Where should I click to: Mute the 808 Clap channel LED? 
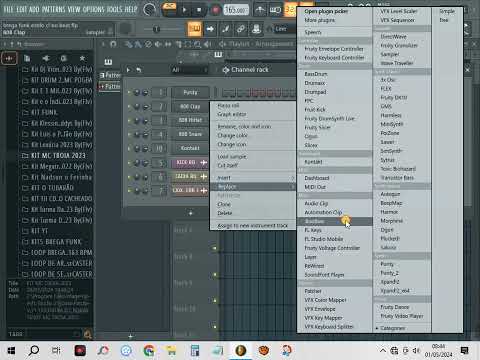pos(129,106)
